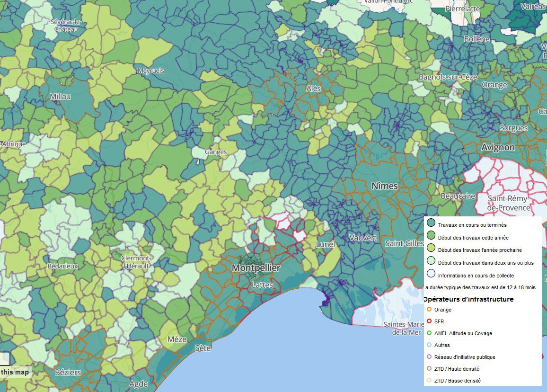Select the Nîmes label on the map

[x=384, y=186]
